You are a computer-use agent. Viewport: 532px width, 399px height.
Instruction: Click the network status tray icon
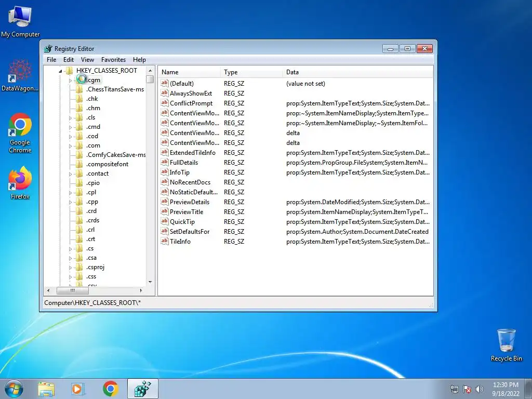tap(454, 389)
